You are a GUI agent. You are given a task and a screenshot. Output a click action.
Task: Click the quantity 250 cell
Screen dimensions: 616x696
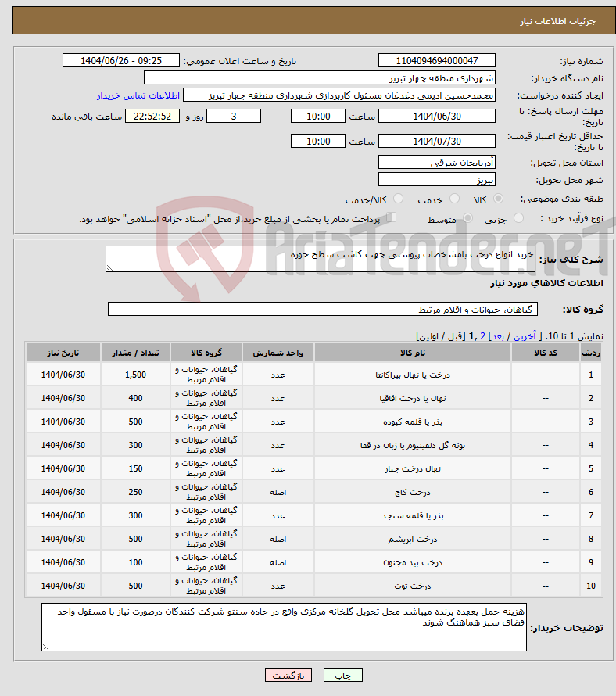coord(135,492)
